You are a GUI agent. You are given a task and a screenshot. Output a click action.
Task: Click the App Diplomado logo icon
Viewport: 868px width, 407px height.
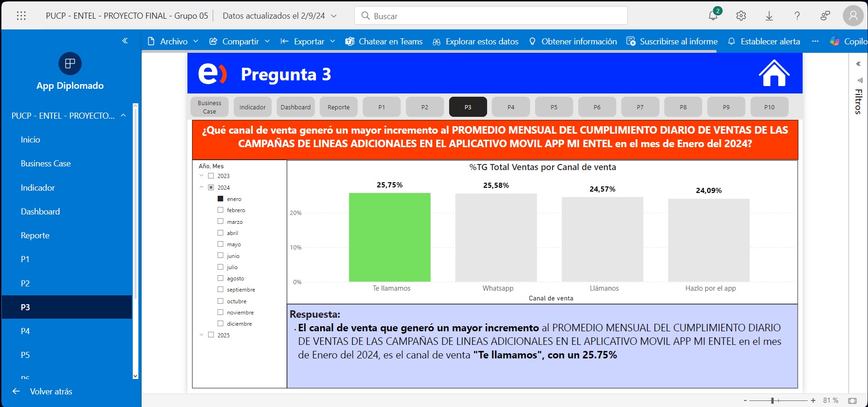click(70, 64)
